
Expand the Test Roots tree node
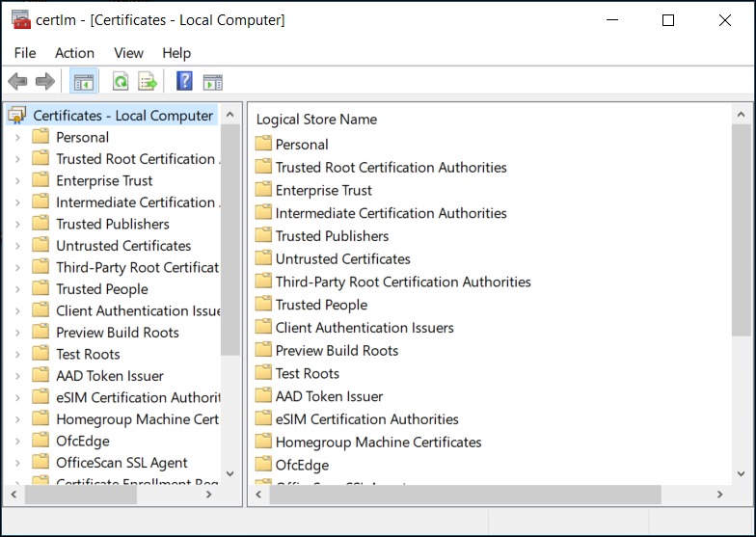coord(17,354)
